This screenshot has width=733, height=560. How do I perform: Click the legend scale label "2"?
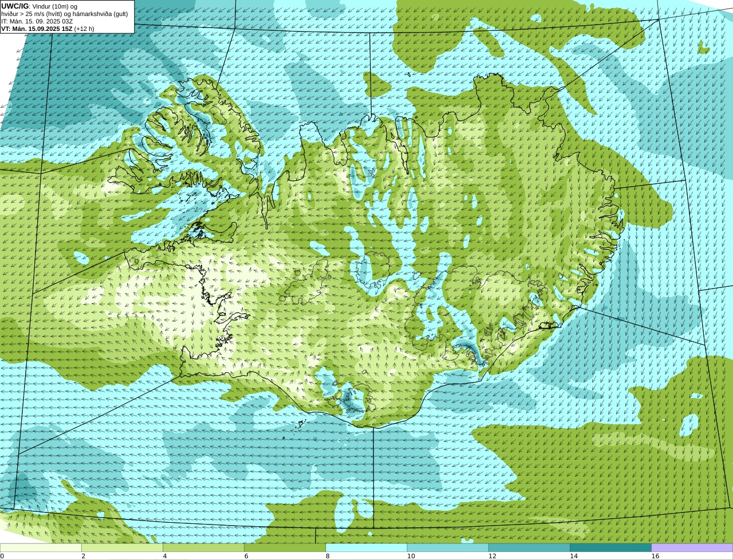84,556
